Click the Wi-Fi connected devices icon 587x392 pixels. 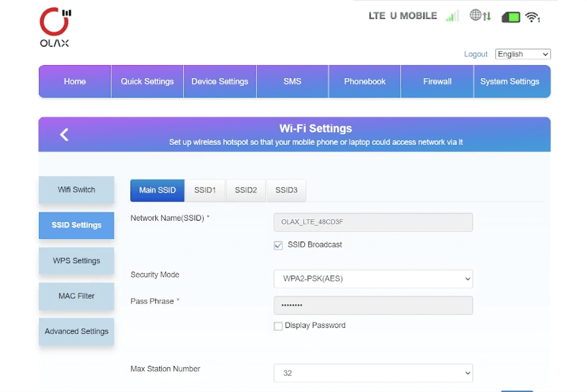[532, 17]
